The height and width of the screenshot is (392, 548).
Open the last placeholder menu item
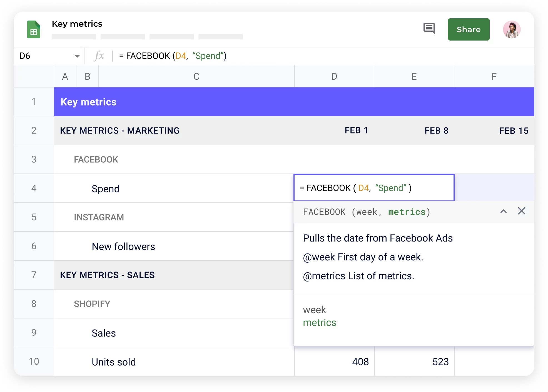click(x=221, y=37)
